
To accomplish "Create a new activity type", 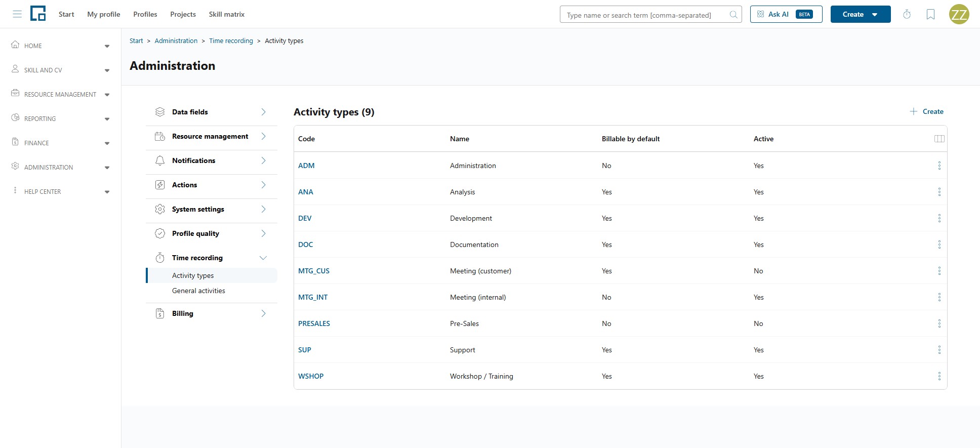I will (926, 111).
